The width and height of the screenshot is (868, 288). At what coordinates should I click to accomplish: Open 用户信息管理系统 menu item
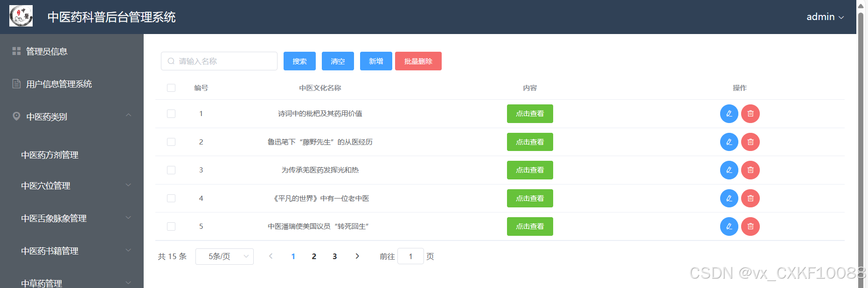point(72,84)
